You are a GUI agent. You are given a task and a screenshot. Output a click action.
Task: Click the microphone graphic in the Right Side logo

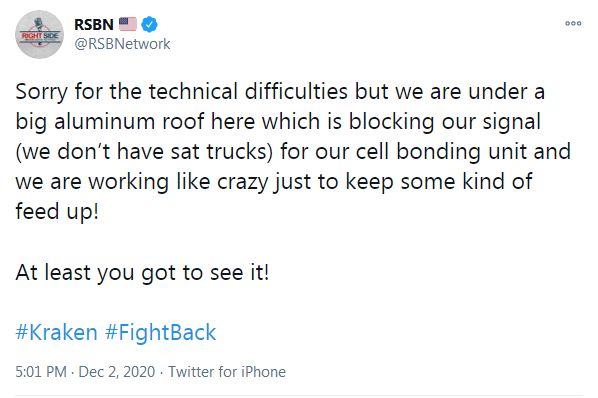(39, 24)
